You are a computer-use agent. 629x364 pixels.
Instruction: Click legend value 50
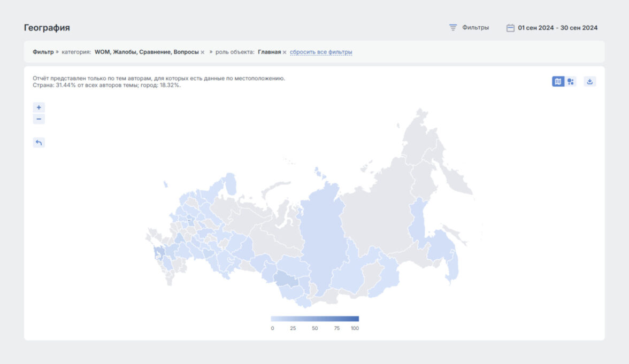click(x=315, y=328)
